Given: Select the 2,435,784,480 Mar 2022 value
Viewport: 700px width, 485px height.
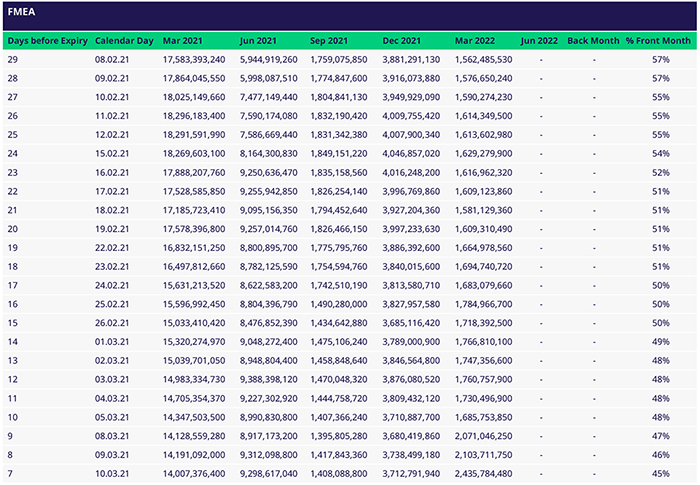Looking at the screenshot, I should [x=484, y=473].
